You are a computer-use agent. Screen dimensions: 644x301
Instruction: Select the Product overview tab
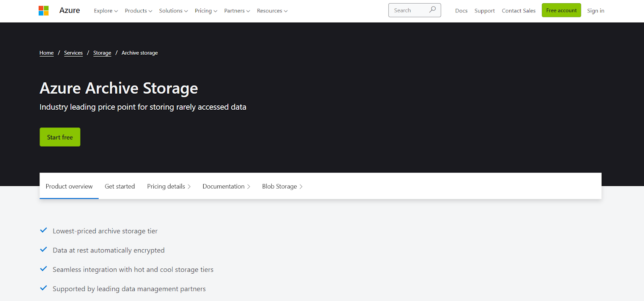click(x=69, y=186)
